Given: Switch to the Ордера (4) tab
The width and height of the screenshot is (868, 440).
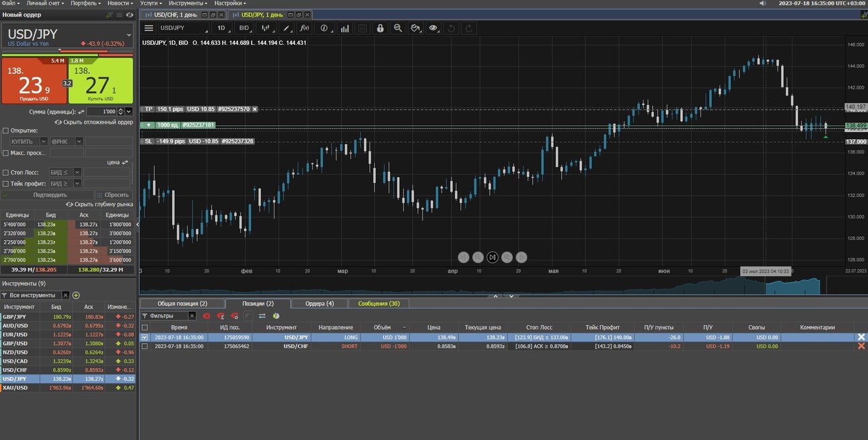Looking at the screenshot, I should pos(320,303).
